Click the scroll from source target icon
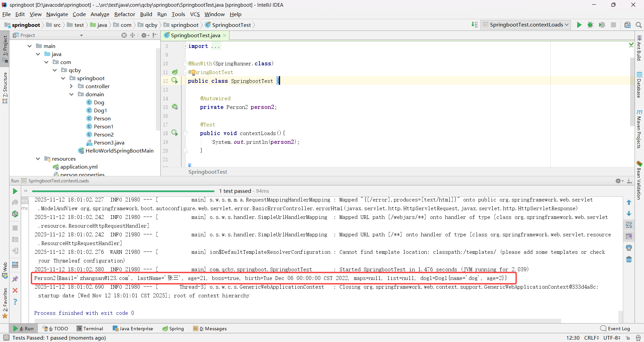The height and width of the screenshot is (342, 644). [x=124, y=35]
